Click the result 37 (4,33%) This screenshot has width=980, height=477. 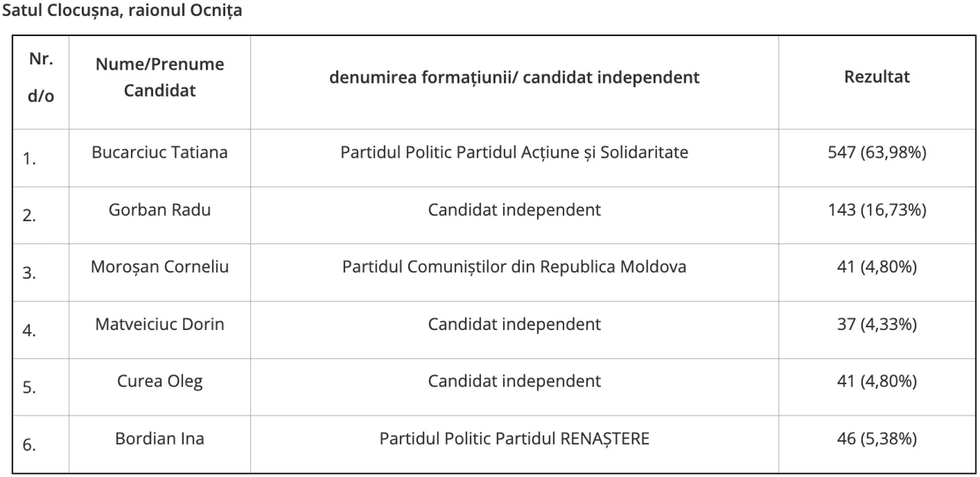877,324
